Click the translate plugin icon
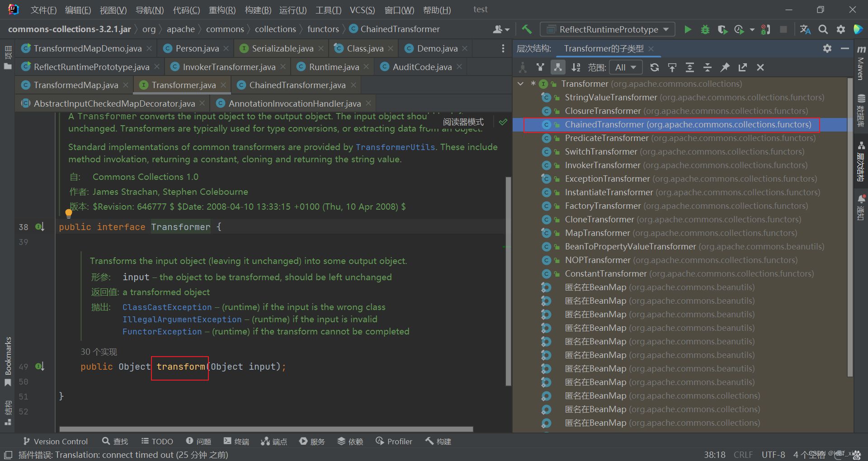 [805, 29]
